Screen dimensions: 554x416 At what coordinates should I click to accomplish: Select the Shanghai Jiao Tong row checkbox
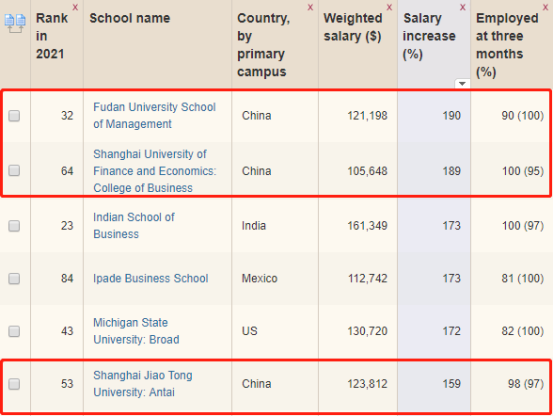(14, 384)
